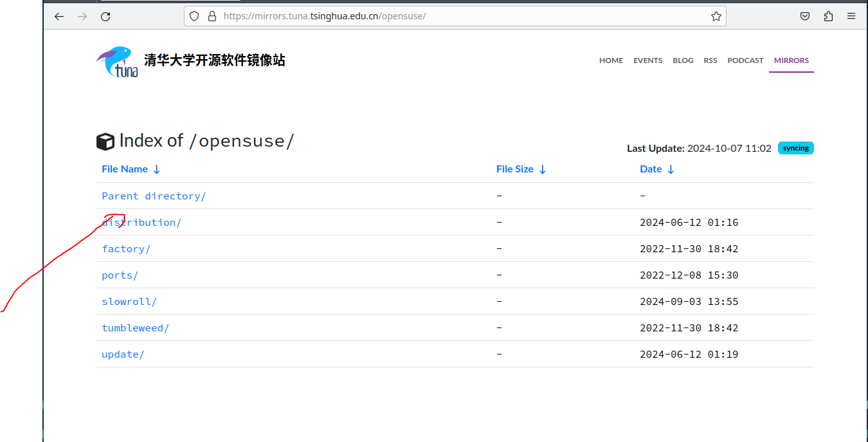Open the distribution/ folder link
868x442 pixels.
(141, 223)
